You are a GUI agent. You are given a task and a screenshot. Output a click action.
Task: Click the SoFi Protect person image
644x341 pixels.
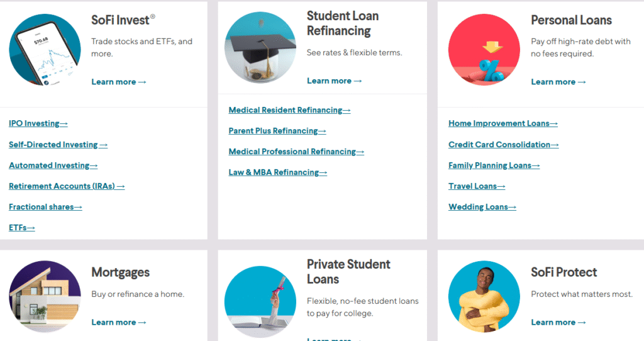click(x=484, y=296)
